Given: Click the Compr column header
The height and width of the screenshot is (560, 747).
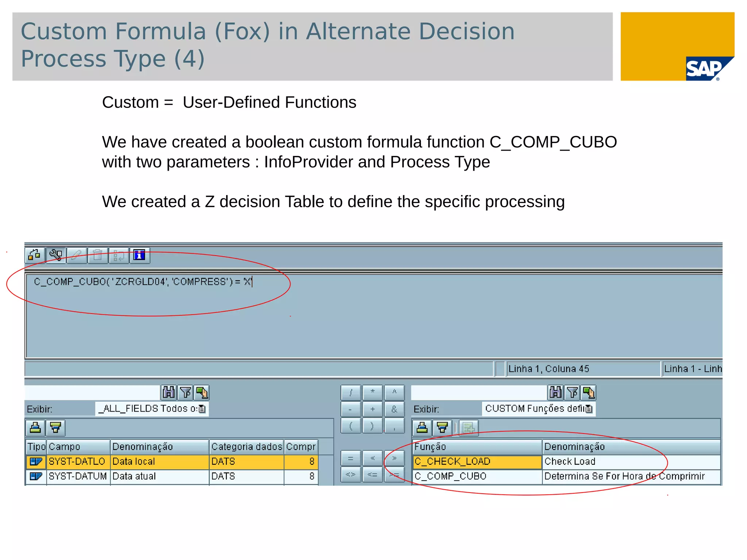Looking at the screenshot, I should pos(301,447).
